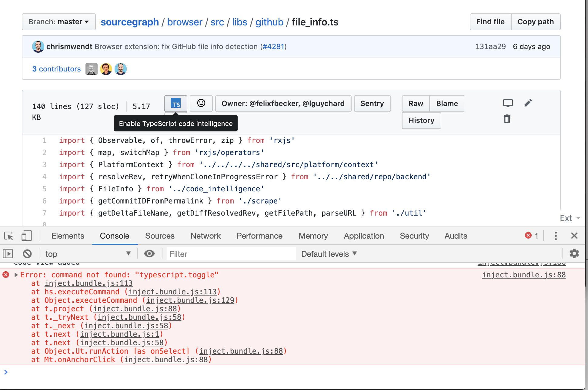Open the Sources tab
The height and width of the screenshot is (390, 588).
[x=160, y=236]
